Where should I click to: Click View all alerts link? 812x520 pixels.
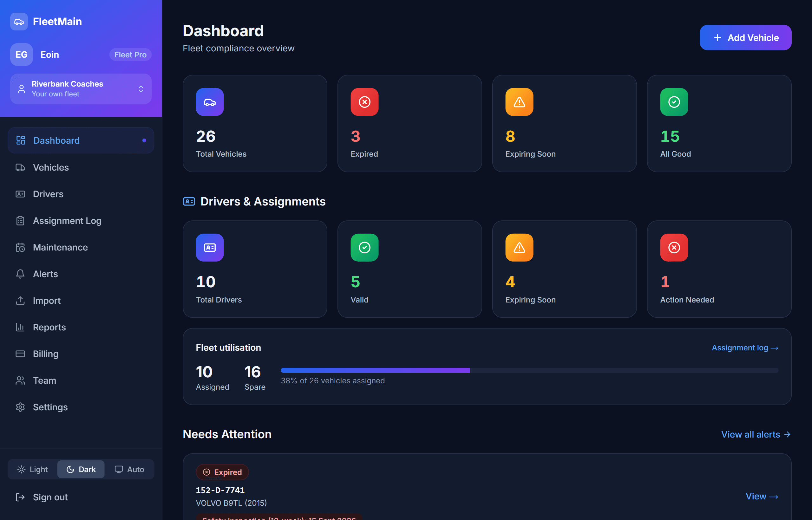(756, 434)
